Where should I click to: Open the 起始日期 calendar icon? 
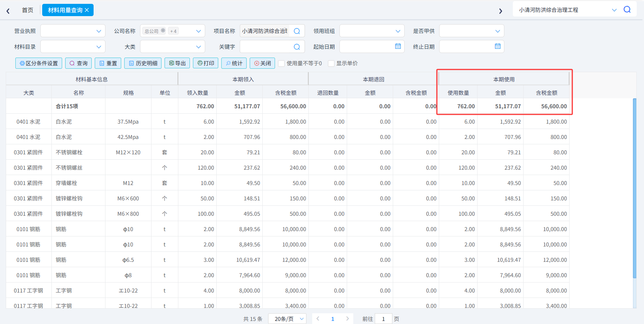pyautogui.click(x=398, y=46)
